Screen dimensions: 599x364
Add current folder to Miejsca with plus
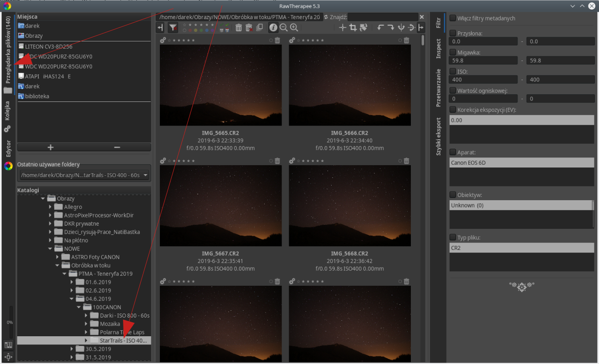coord(51,147)
